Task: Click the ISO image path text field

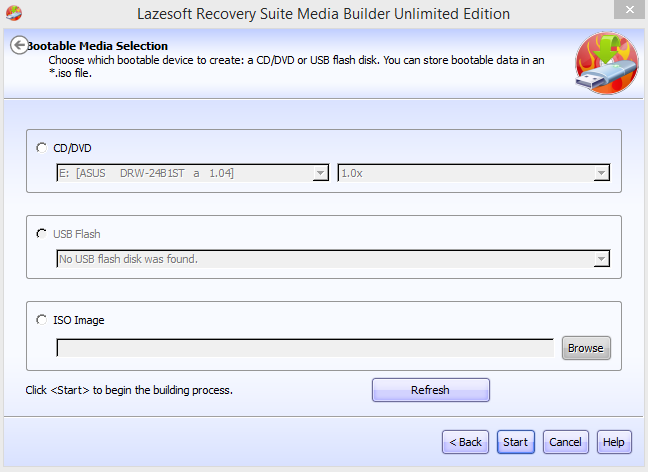Action: pyautogui.click(x=305, y=348)
